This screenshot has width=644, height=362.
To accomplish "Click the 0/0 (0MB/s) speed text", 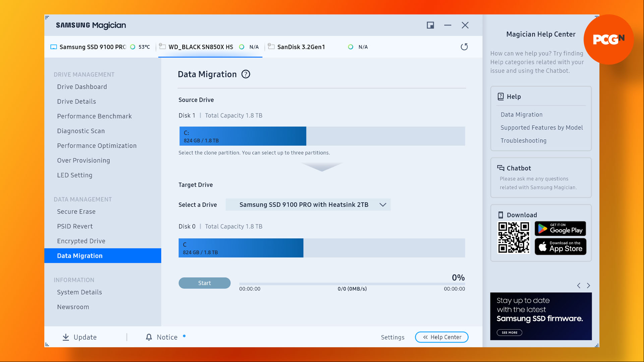I will point(352,289).
